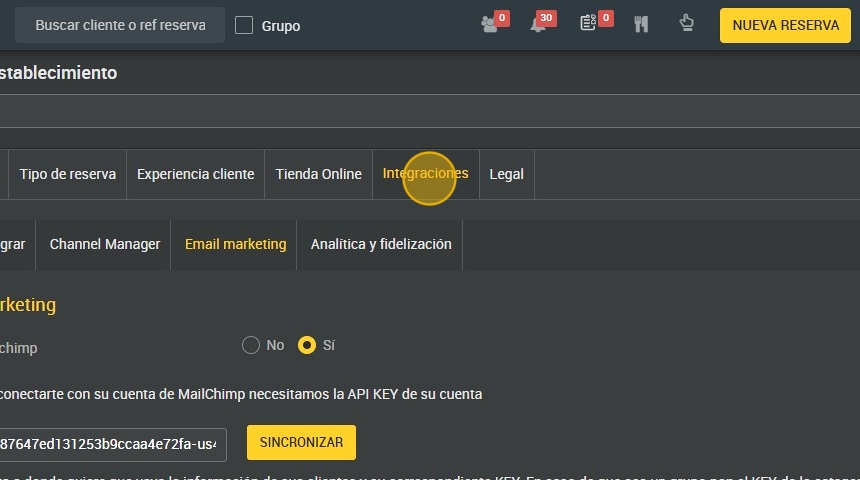The width and height of the screenshot is (860, 480).
Task: Switch to the Channel Manager sub-tab
Action: 105,244
